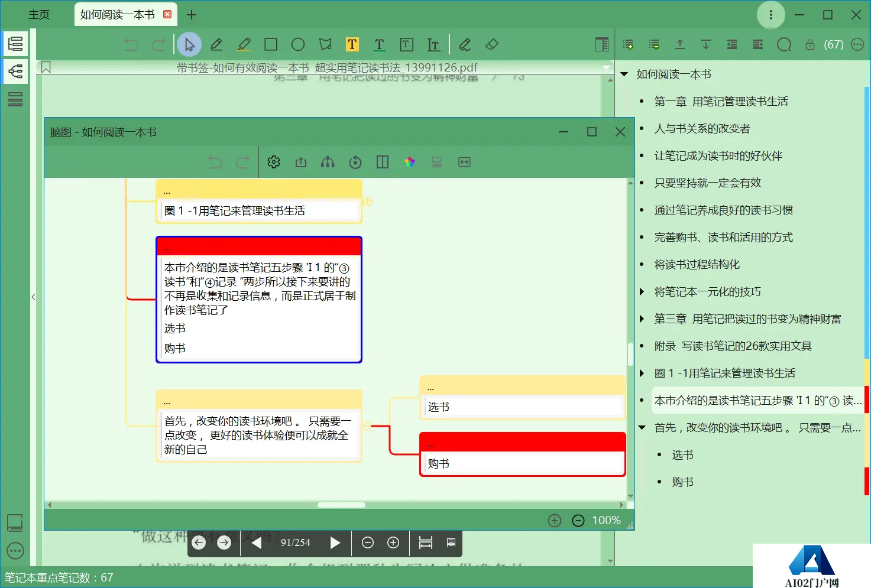Change the mind map branch structure
The height and width of the screenshot is (588, 871).
[328, 162]
